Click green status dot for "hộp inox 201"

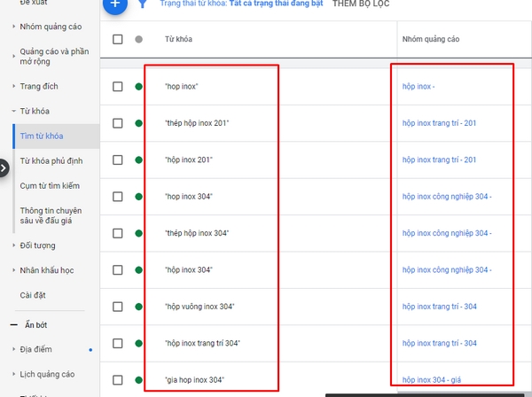139,160
